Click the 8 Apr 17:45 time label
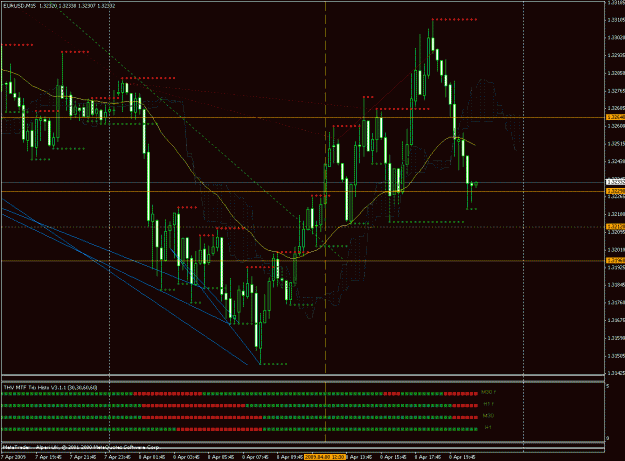 coord(428,457)
